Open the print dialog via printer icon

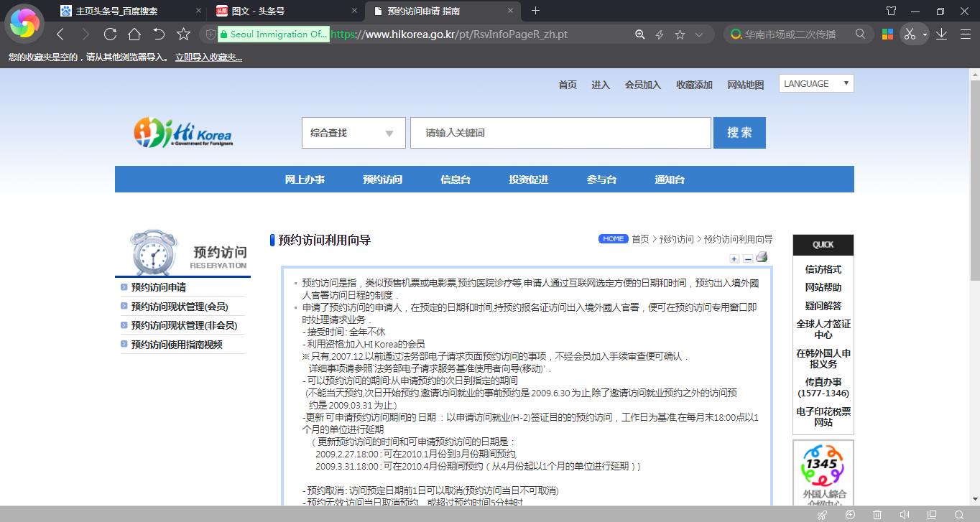pyautogui.click(x=762, y=257)
